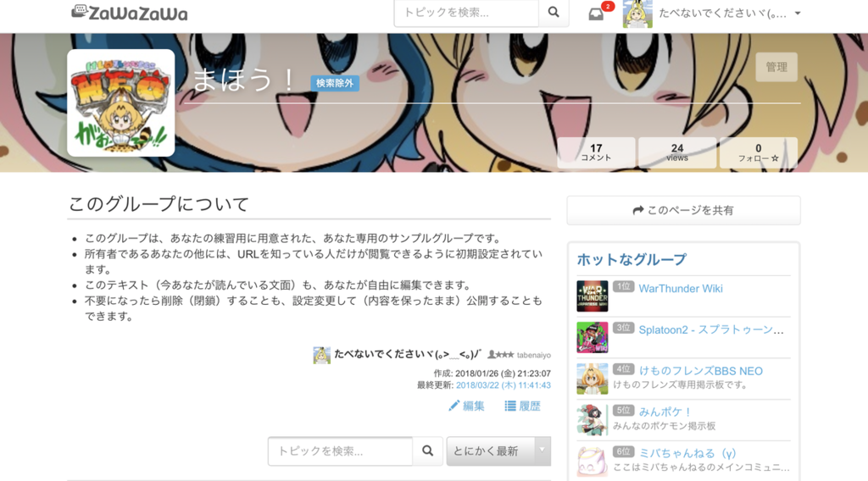Click the group icon image
This screenshot has width=868, height=481.
[120, 102]
